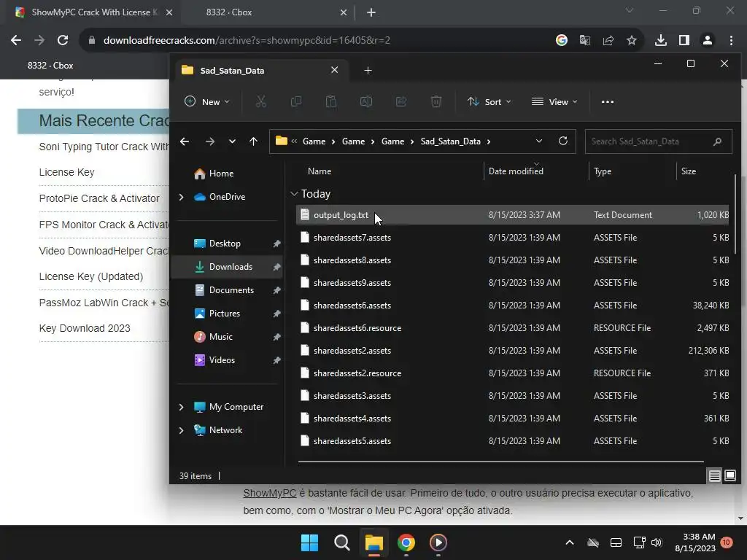Click the media player taskbar icon
This screenshot has width=747, height=560.
pos(438,542)
